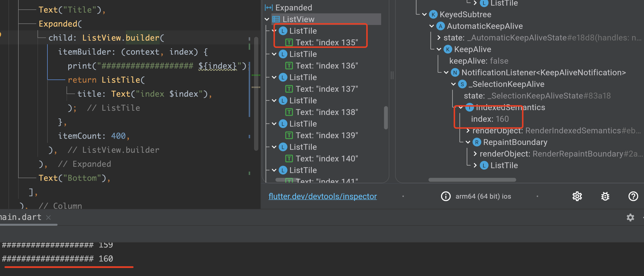Click the panel splitter handle between trees
The width and height of the screenshot is (644, 276).
[x=392, y=75]
